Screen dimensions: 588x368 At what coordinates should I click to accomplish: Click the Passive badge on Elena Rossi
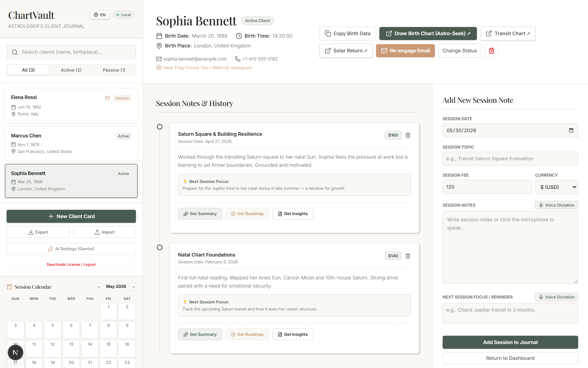(x=122, y=98)
